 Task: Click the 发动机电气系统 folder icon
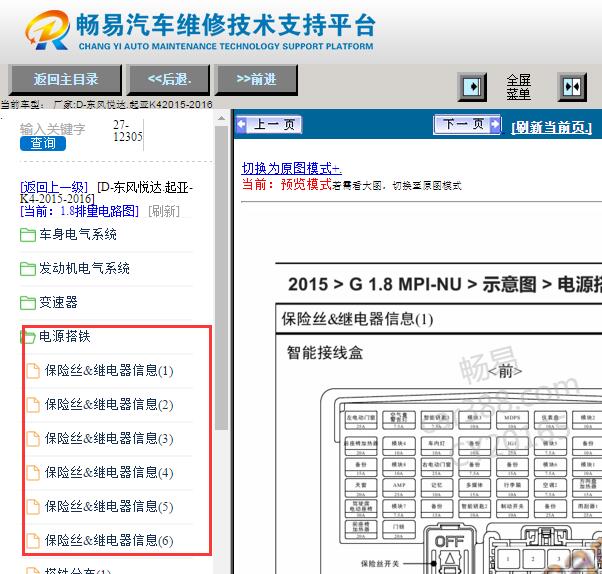click(28, 269)
